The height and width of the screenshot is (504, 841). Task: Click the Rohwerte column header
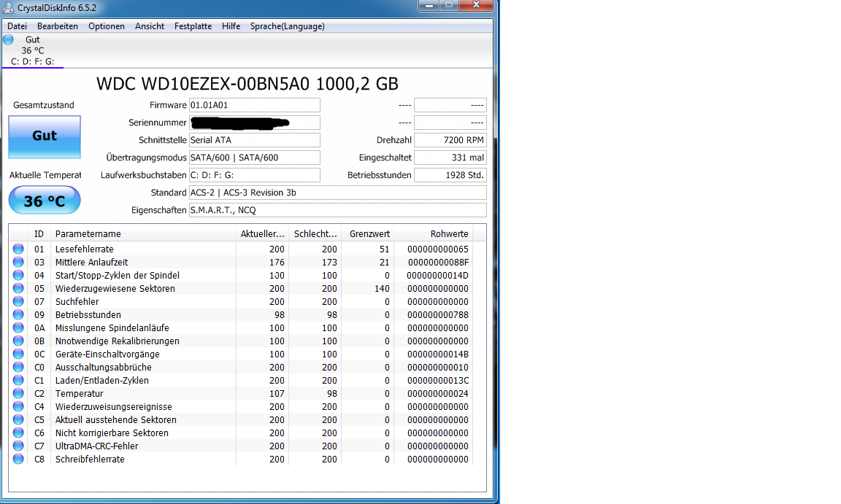tap(434, 234)
